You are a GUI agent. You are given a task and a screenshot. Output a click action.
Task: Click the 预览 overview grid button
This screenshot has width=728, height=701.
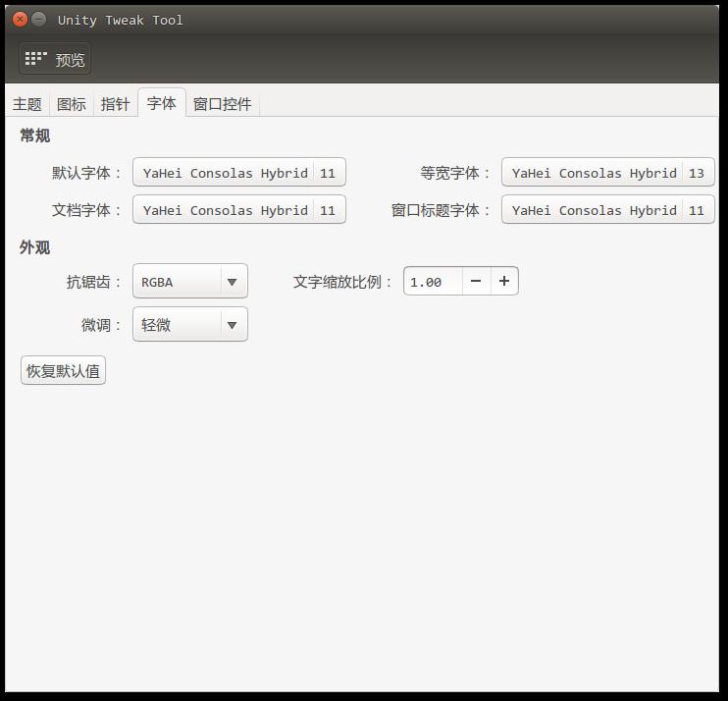(x=55, y=60)
